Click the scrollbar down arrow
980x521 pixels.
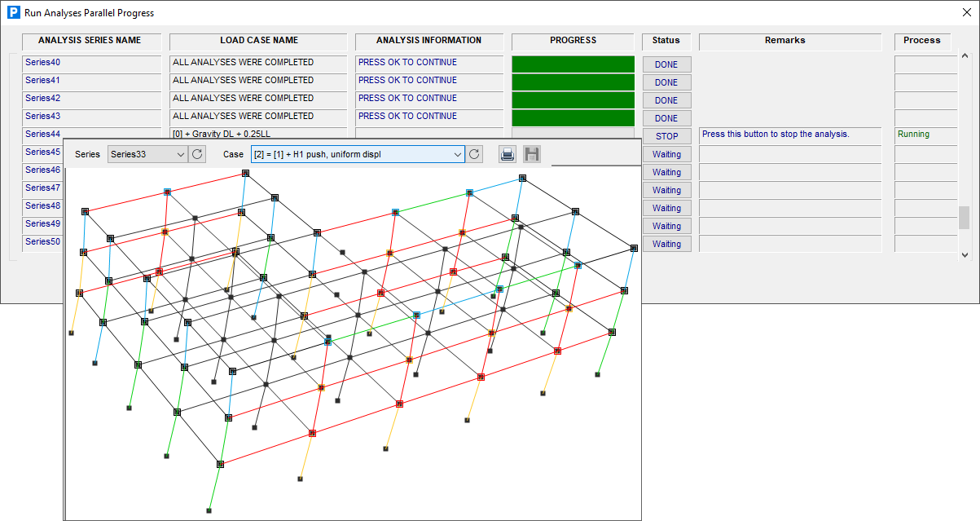[x=965, y=254]
